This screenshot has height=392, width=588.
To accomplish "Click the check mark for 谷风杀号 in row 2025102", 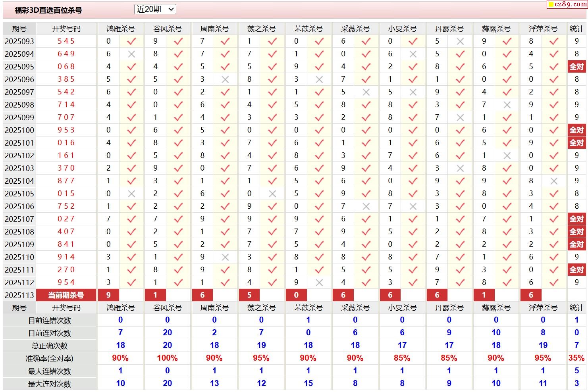I will (178, 156).
